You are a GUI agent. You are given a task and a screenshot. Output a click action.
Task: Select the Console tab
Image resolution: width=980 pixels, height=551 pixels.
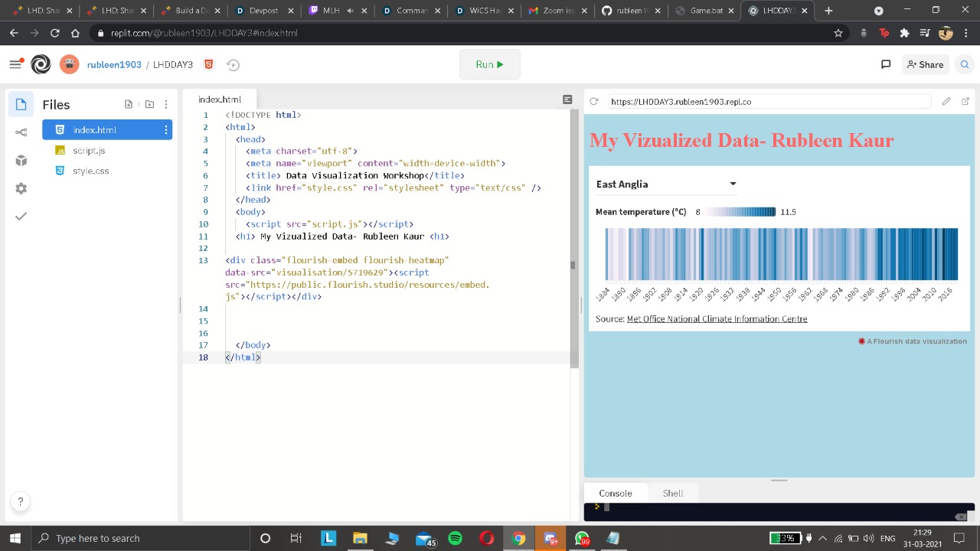click(x=615, y=493)
